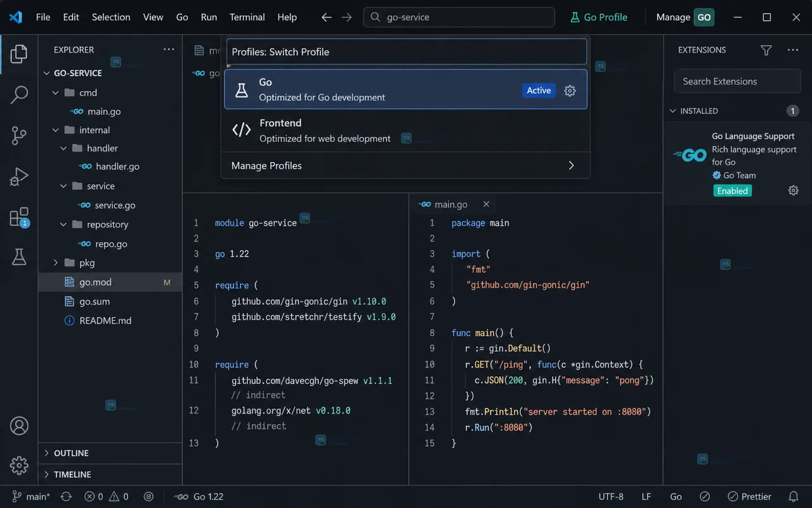Select the Go profile option
Screen dimensions: 812x508
coord(405,89)
